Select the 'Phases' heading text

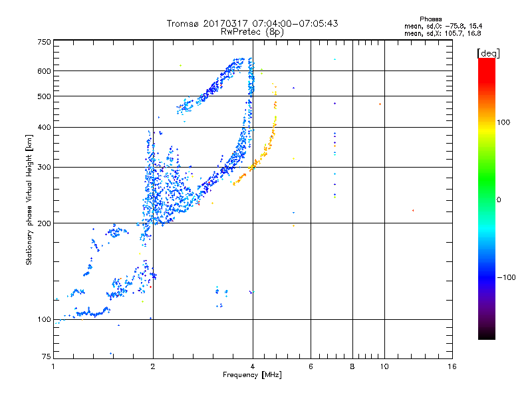430,19
